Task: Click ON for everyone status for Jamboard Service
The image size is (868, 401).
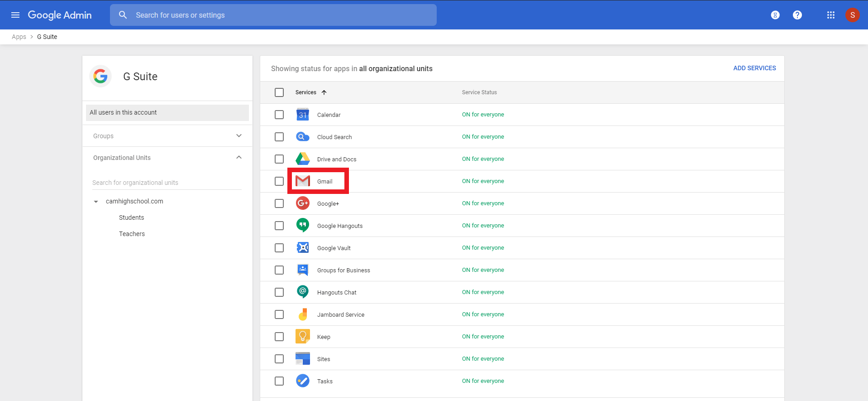Action: pos(483,314)
